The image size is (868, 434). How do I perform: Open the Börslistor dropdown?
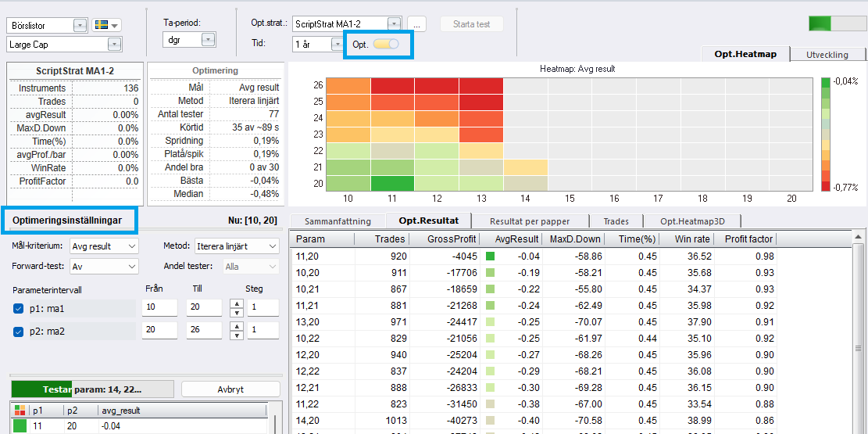tap(80, 26)
